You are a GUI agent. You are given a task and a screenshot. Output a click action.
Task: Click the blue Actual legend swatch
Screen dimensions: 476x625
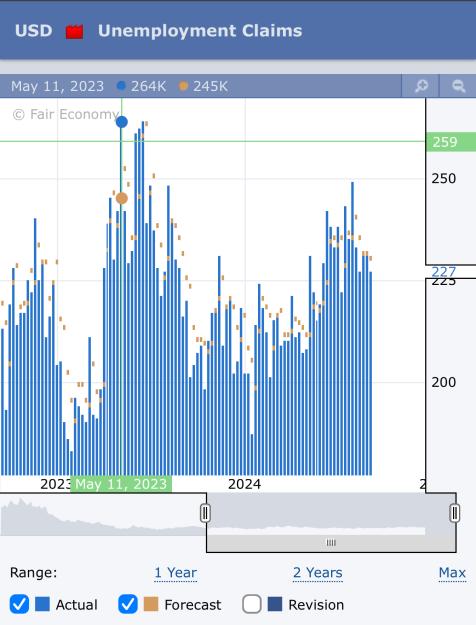pyautogui.click(x=42, y=604)
